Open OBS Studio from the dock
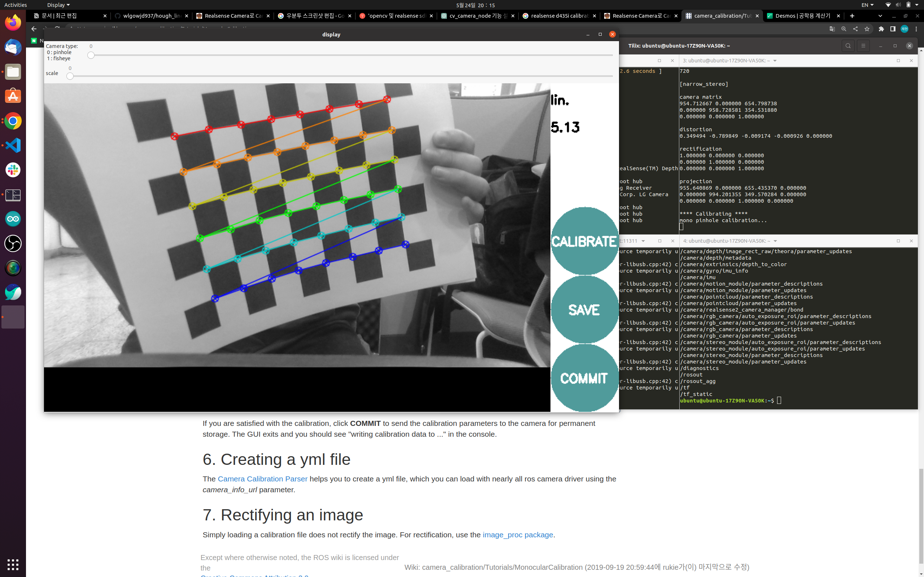Viewport: 924px width, 577px height. pos(13,243)
